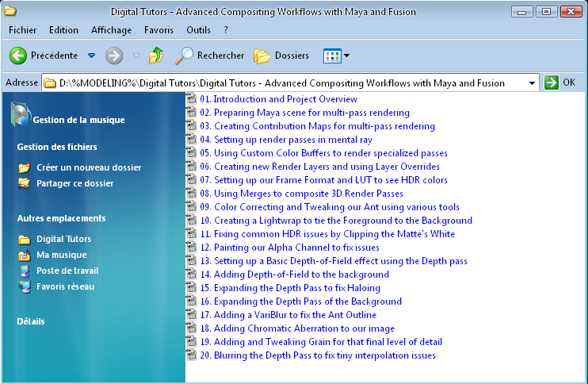Select file icon of 15. Expanding the Depth Pass to fix Haloing
This screenshot has height=384, width=588.
pyautogui.click(x=192, y=287)
